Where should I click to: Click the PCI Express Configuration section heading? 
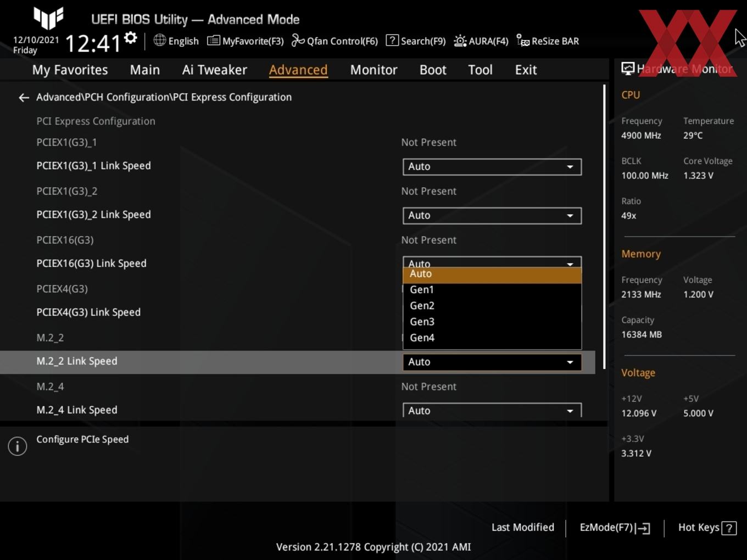[96, 121]
